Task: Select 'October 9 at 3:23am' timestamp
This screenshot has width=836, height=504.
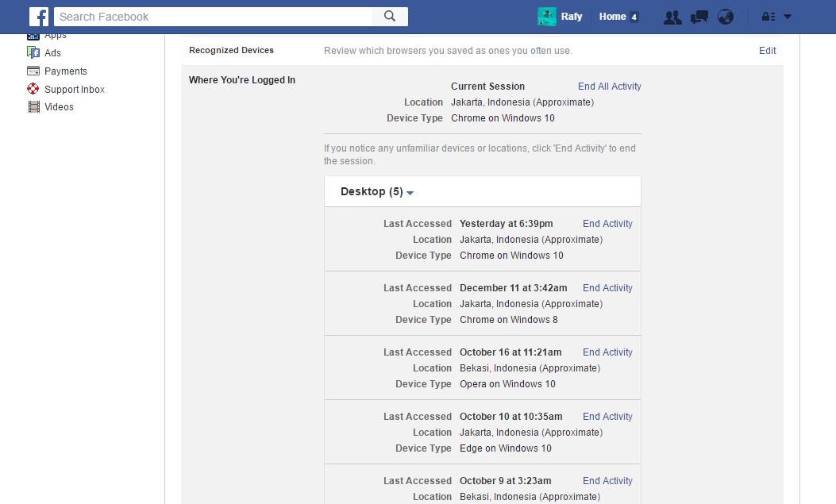Action: coord(506,480)
